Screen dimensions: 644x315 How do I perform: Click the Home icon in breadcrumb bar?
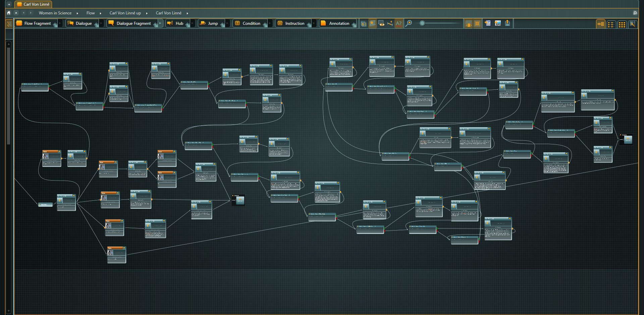(9, 13)
